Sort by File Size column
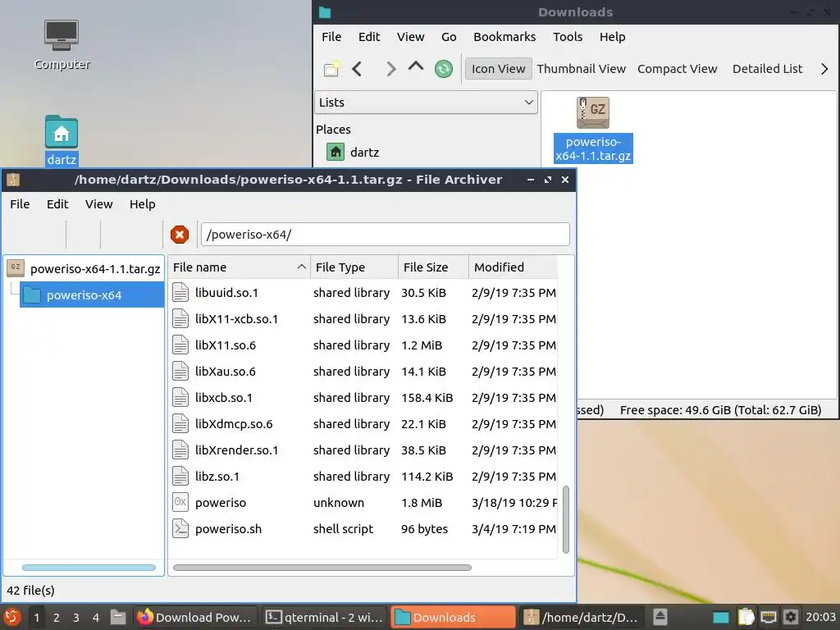Viewport: 840px width, 630px height. click(433, 267)
